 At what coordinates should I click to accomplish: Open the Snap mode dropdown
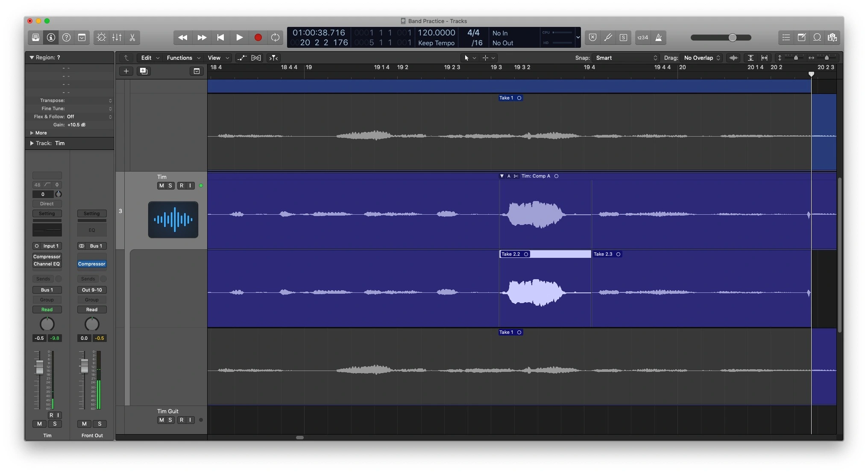[x=626, y=58]
